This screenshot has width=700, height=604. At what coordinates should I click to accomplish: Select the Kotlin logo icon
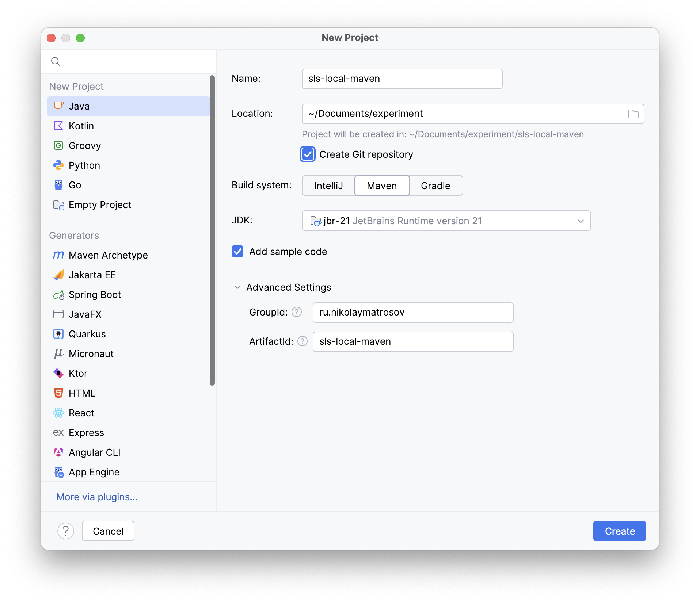tap(58, 126)
